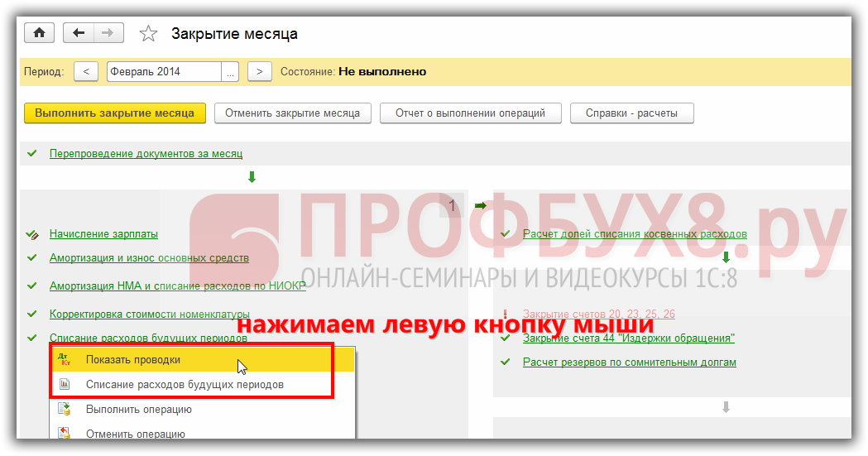Go to the home page icon
Image resolution: width=868 pixels, height=456 pixels.
[39, 33]
